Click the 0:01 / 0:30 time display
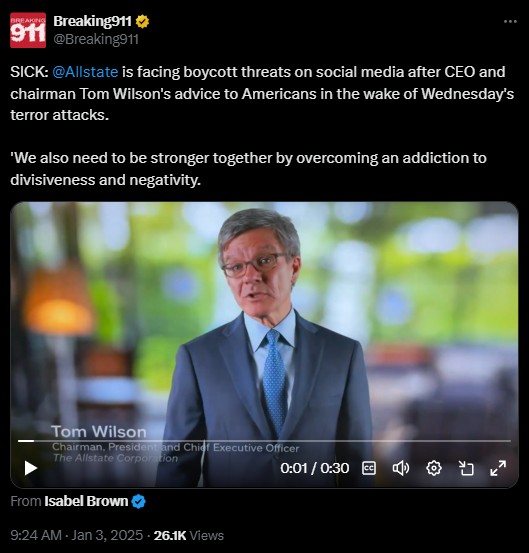 click(315, 468)
